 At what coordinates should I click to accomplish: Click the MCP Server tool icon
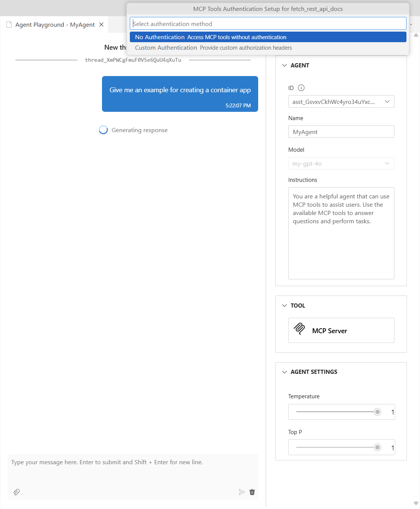[300, 329]
